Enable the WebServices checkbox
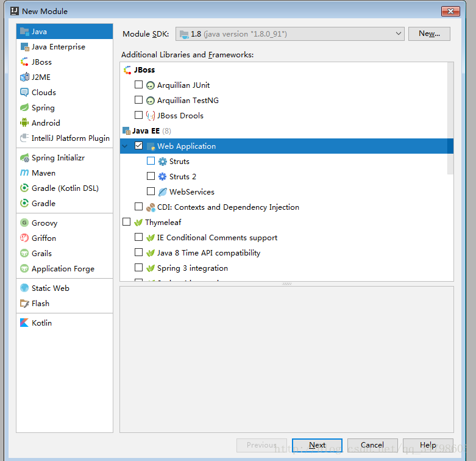 [x=151, y=191]
